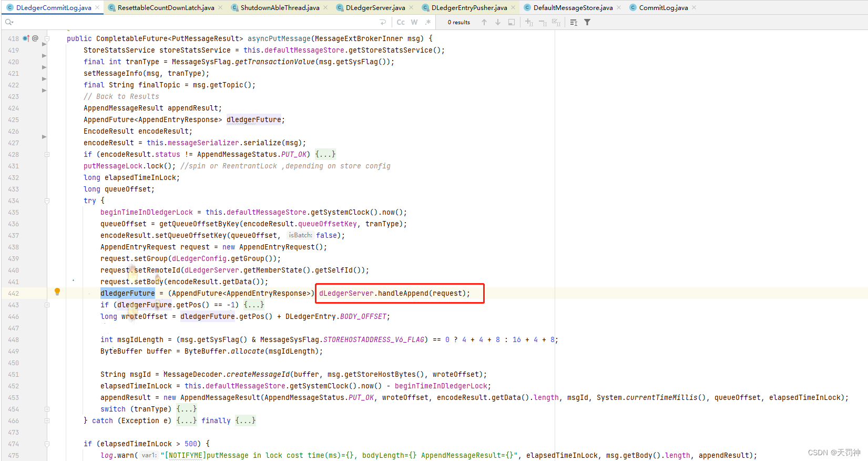
Task: Click the highlighted 'dledgerFuture' on line 442
Action: (x=128, y=293)
